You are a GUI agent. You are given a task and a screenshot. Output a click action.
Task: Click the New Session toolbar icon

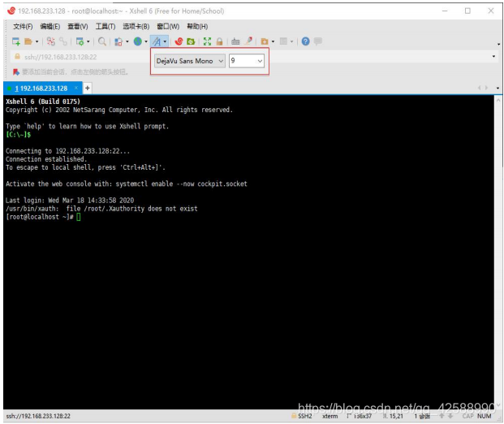(15, 41)
